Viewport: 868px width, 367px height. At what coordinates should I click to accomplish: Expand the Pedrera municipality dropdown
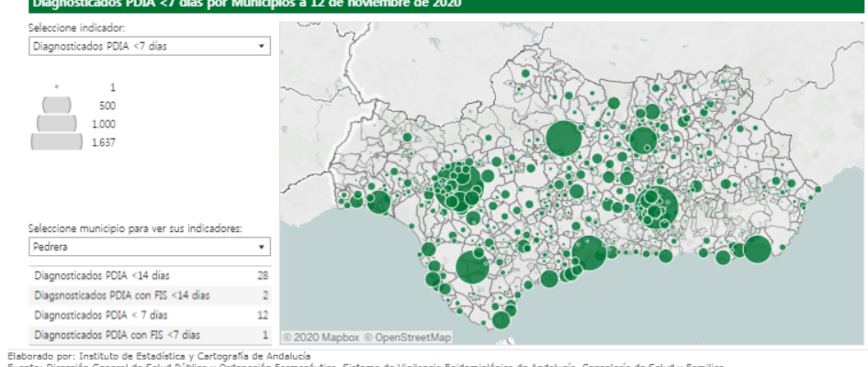pyautogui.click(x=149, y=247)
